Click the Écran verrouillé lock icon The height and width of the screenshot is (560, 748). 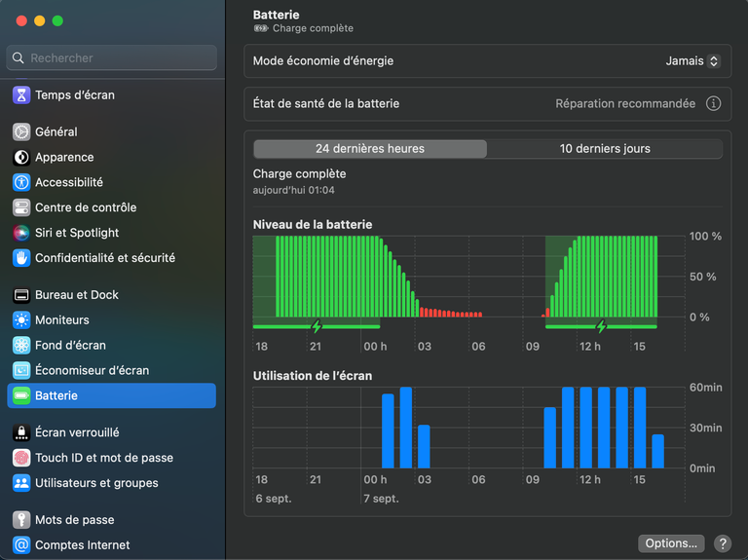click(x=21, y=432)
